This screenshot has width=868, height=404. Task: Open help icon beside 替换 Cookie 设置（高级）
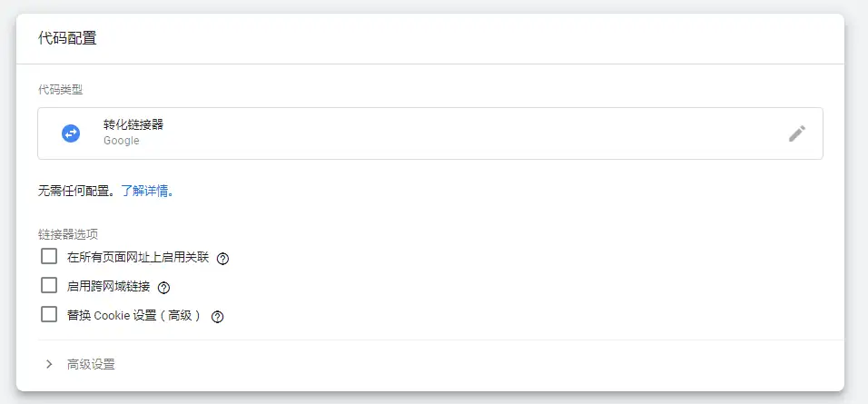[217, 317]
